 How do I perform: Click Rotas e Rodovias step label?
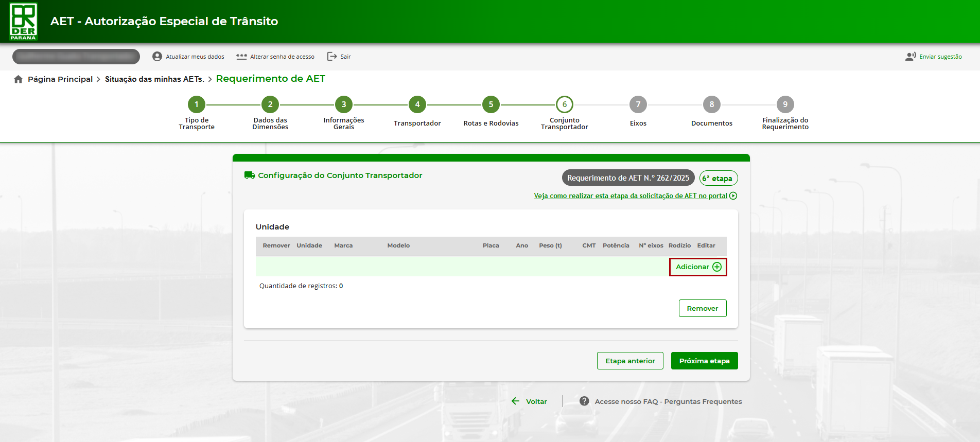click(491, 123)
